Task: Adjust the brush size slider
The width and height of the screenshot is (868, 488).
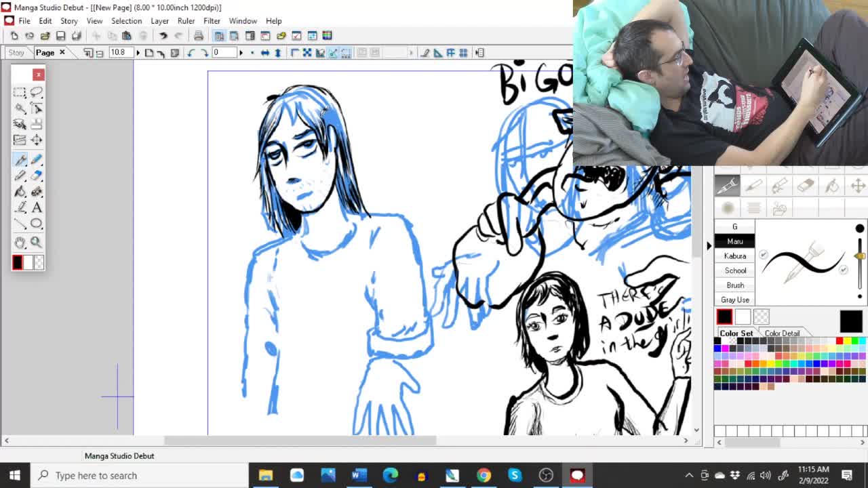Action: tap(860, 256)
